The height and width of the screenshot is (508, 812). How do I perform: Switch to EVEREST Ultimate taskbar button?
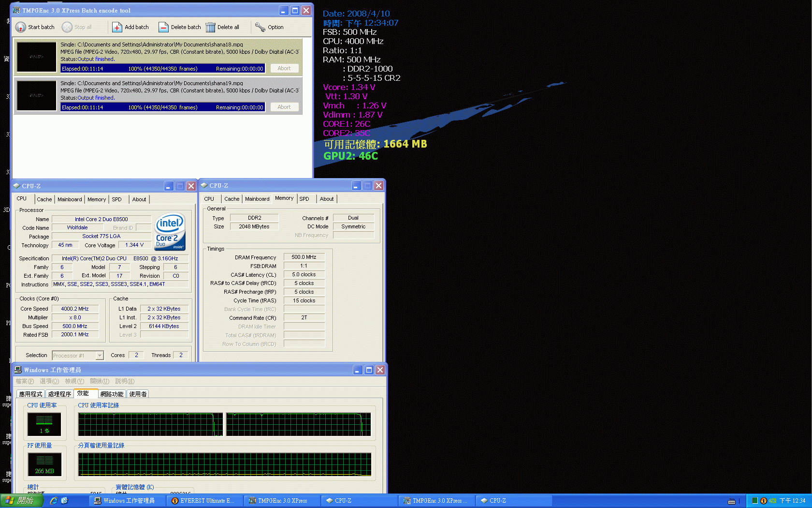pos(205,501)
